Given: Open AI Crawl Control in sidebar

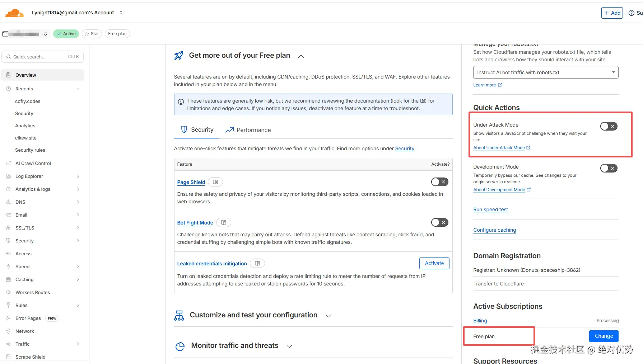Looking at the screenshot, I should coord(33,164).
